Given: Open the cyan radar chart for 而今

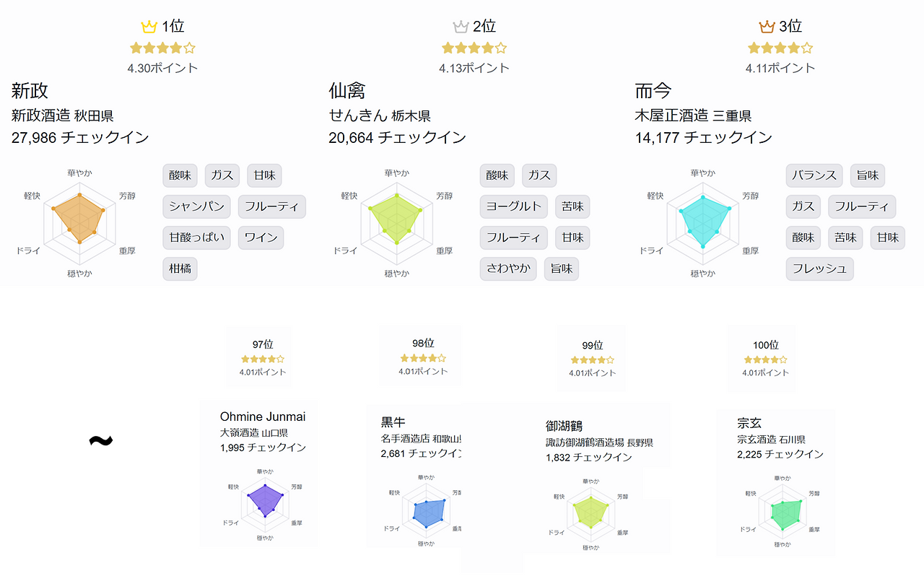Looking at the screenshot, I should pos(702,223).
